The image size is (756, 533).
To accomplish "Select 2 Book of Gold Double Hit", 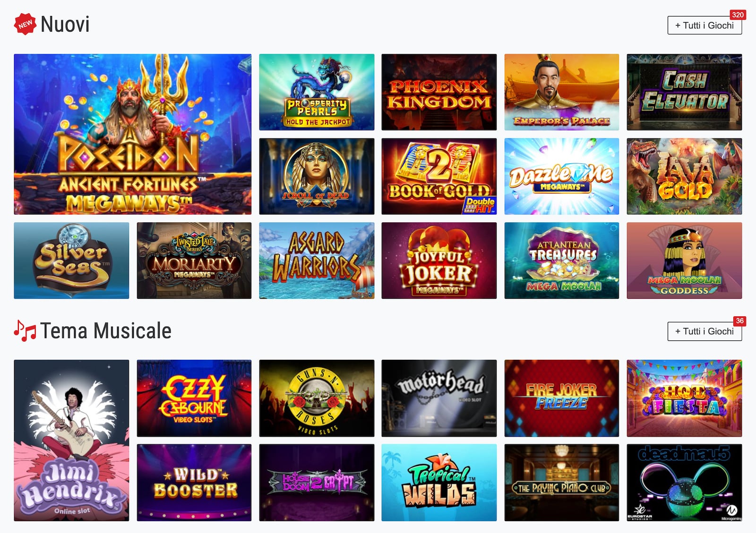I will 439,176.
